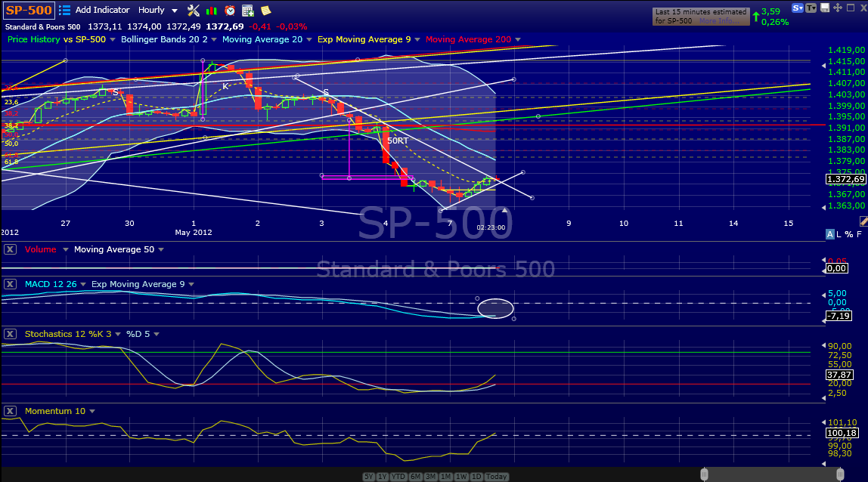Click the Stochastics value tag 37,87
Screen dimensions: 868x482
click(x=839, y=375)
